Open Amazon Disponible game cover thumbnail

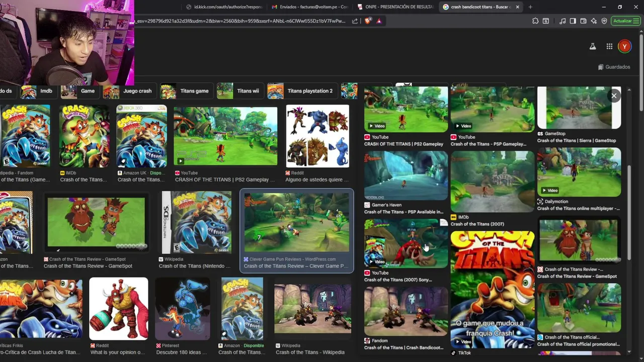pyautogui.click(x=242, y=309)
